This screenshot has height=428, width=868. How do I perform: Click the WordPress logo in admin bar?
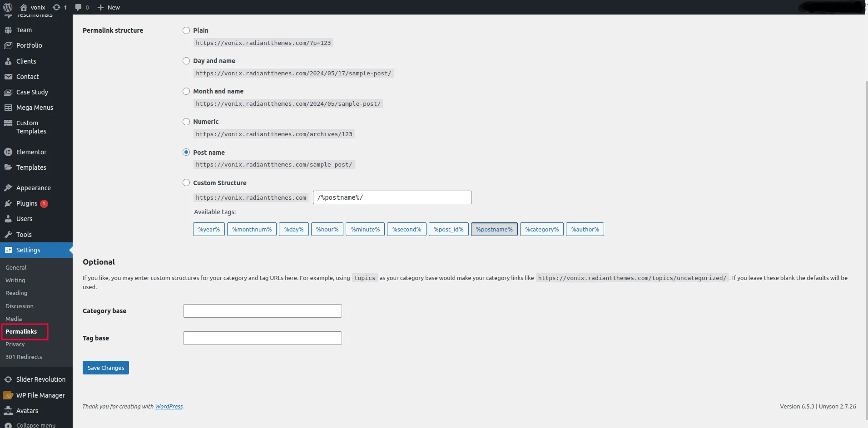pyautogui.click(x=8, y=7)
